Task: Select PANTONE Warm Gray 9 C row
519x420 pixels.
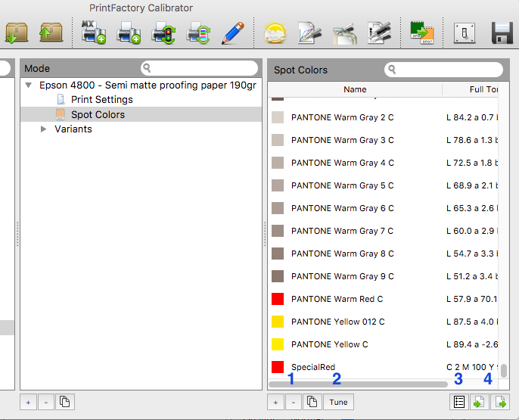Action: [x=383, y=276]
